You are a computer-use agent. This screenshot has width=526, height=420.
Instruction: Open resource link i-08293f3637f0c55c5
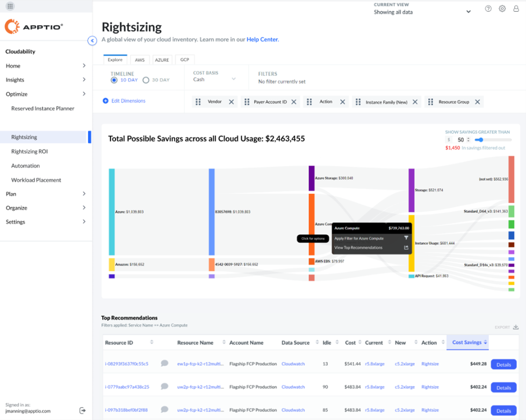tap(126, 364)
